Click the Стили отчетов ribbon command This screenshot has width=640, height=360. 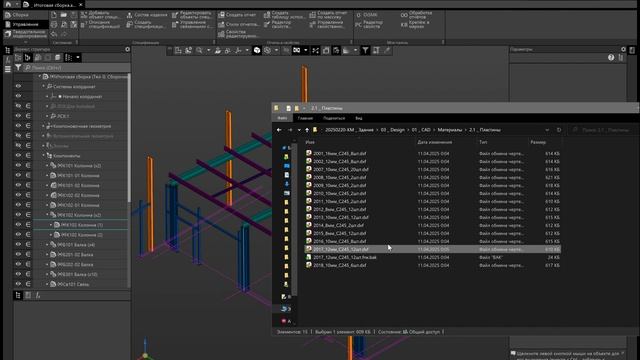(x=239, y=24)
